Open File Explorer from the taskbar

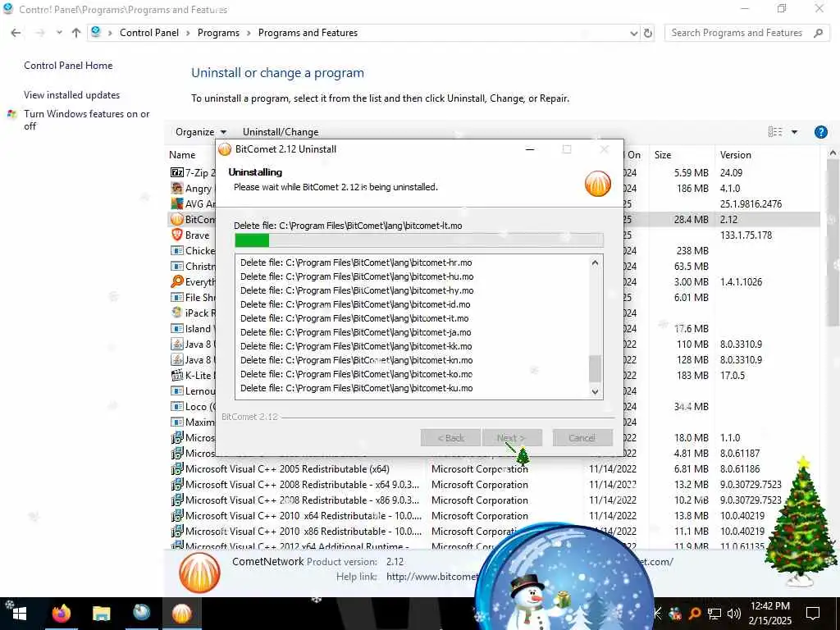[x=101, y=613]
